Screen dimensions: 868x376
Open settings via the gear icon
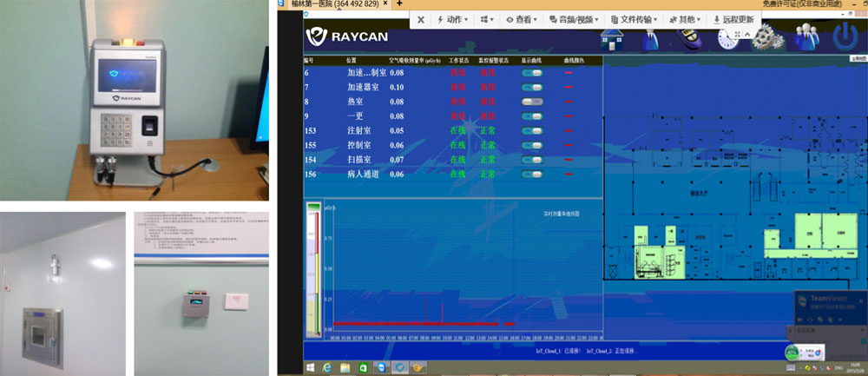(x=765, y=38)
